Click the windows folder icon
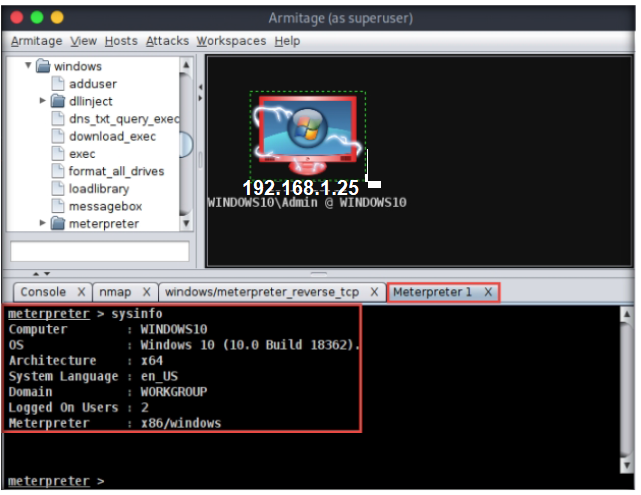The image size is (641, 495). click(x=43, y=66)
